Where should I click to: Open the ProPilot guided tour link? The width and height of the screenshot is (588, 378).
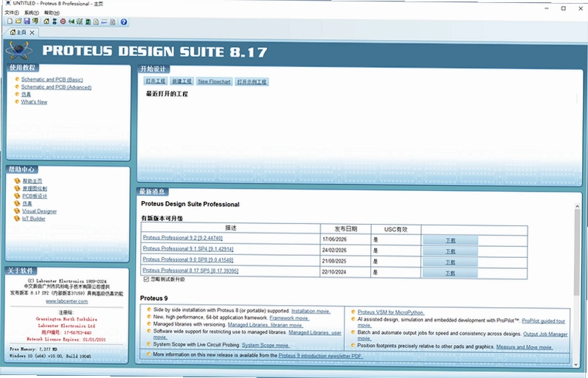point(544,321)
